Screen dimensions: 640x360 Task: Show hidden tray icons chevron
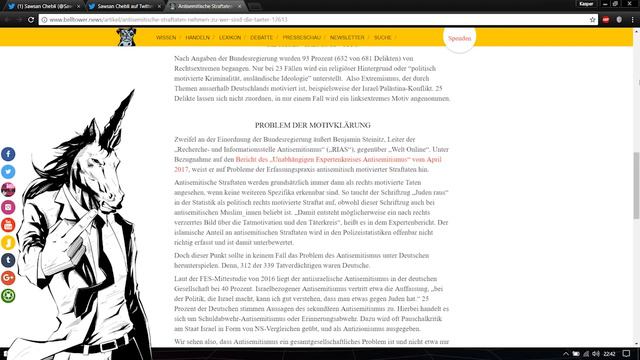[x=566, y=354]
